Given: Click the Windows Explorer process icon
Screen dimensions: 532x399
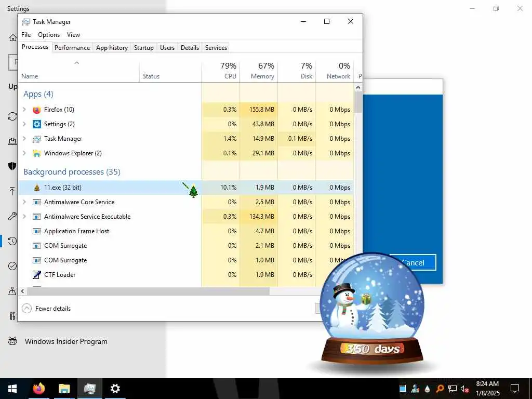Looking at the screenshot, I should tap(37, 153).
